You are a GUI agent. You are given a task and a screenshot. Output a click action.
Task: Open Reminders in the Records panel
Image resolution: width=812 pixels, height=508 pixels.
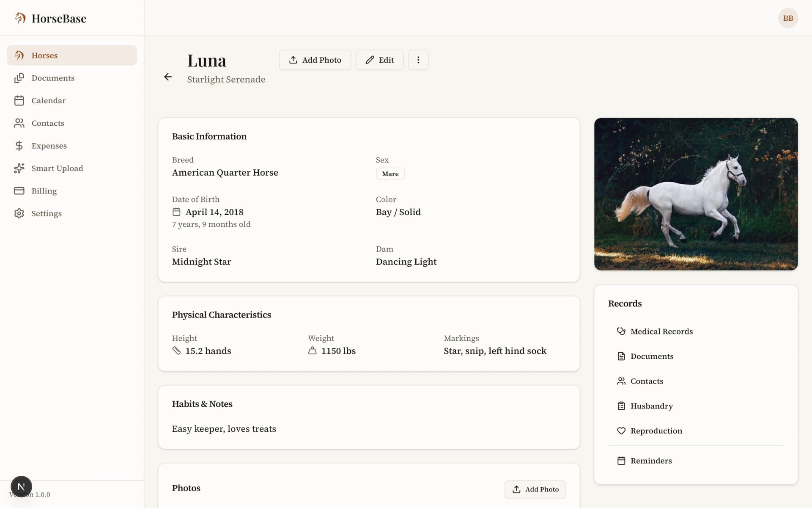click(x=651, y=461)
